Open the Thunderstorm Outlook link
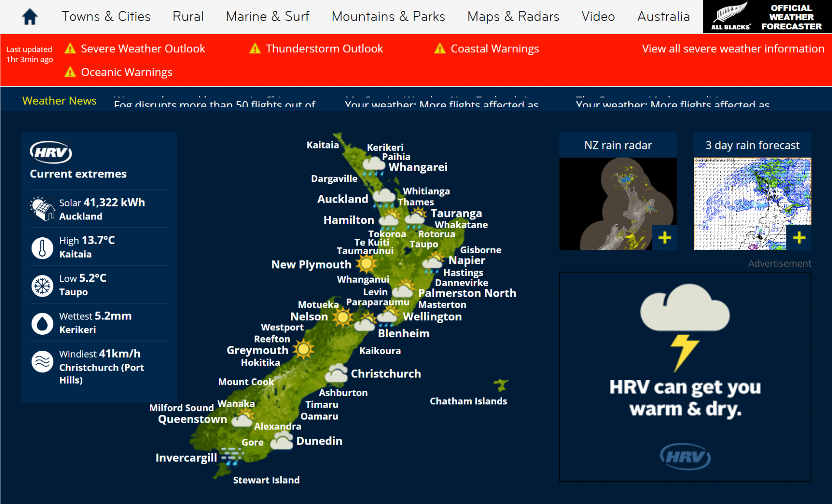The height and width of the screenshot is (504, 832). (324, 48)
